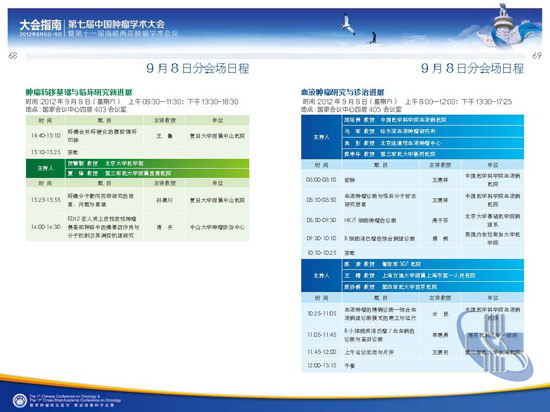Select the 10:10-10:25 tea break row
Viewport: 550px width, 412px height.
[412, 252]
